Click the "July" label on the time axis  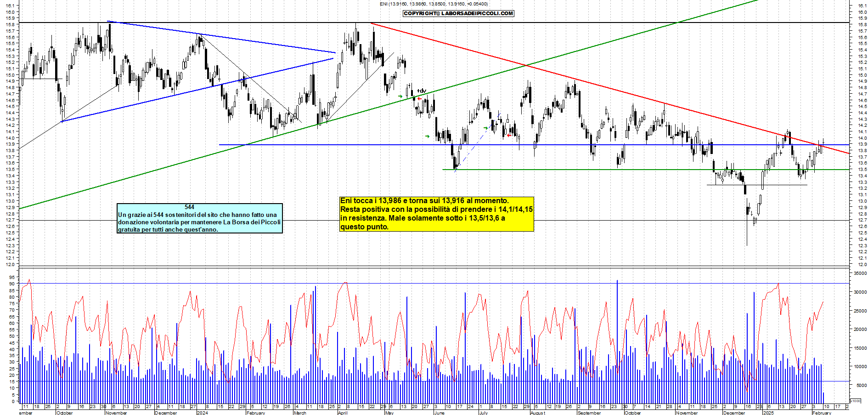click(483, 413)
